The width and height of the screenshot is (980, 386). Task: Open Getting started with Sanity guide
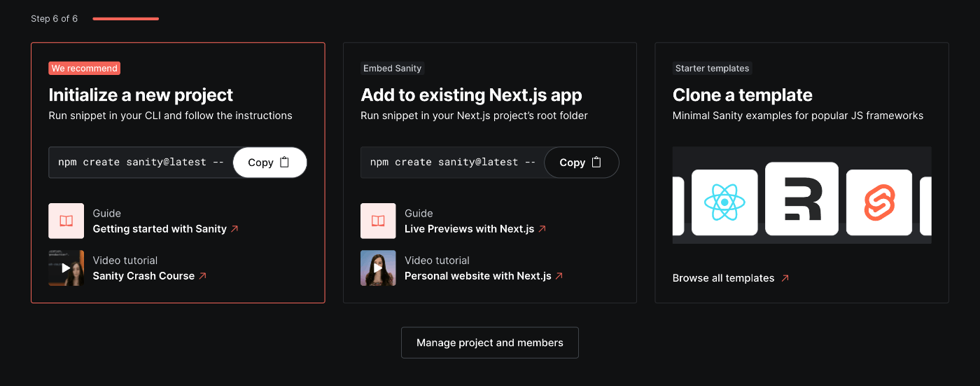click(x=160, y=229)
